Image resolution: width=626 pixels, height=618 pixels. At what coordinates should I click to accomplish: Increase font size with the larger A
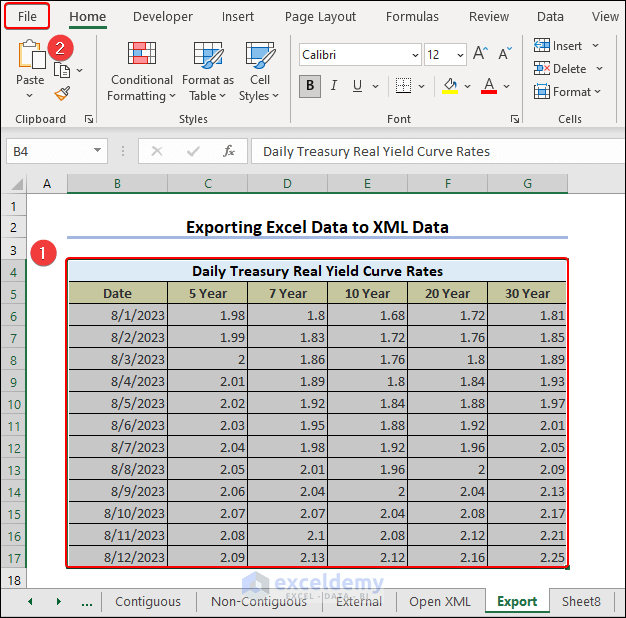[x=480, y=54]
